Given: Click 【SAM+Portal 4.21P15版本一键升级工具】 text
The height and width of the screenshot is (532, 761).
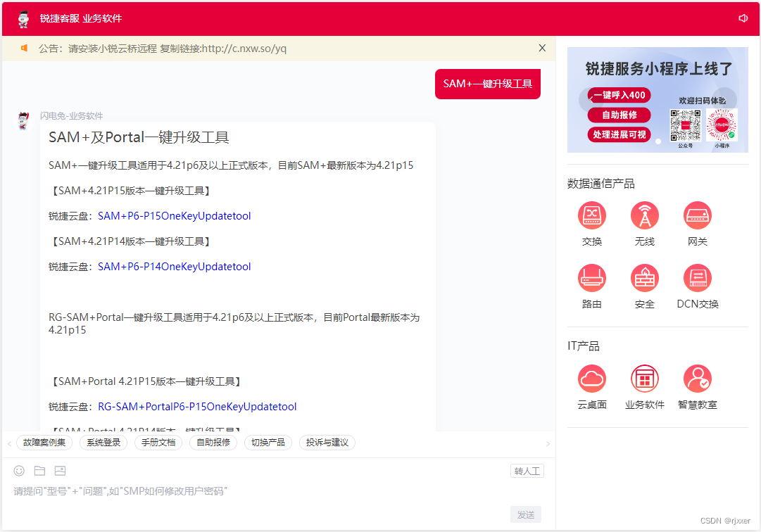Looking at the screenshot, I should [146, 381].
